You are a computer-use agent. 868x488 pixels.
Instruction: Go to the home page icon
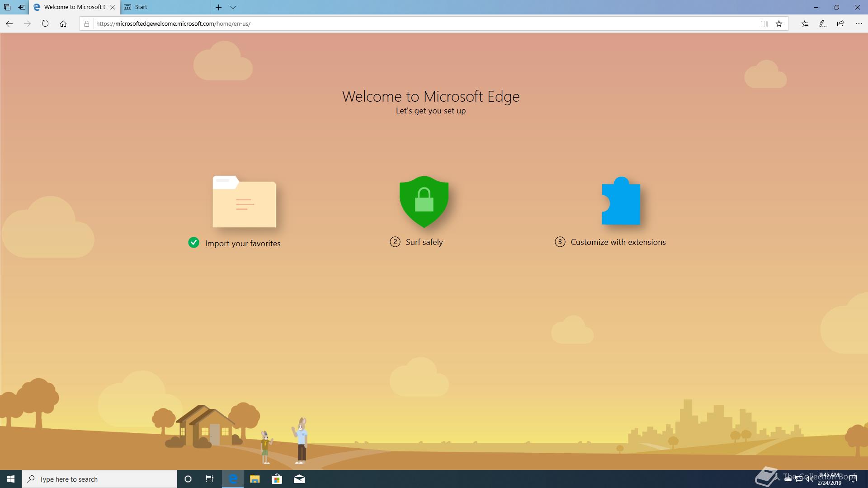(63, 23)
